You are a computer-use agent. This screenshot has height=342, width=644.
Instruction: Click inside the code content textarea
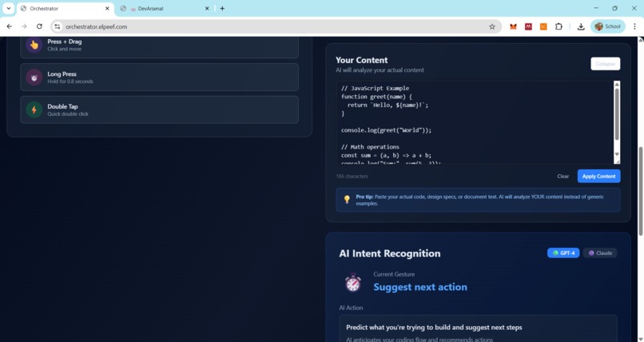[x=475, y=122]
